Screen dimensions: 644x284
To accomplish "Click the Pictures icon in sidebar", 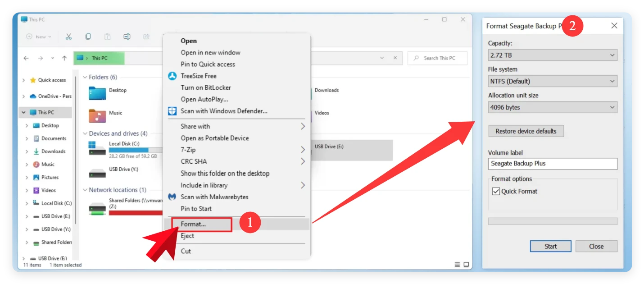I will pos(36,177).
